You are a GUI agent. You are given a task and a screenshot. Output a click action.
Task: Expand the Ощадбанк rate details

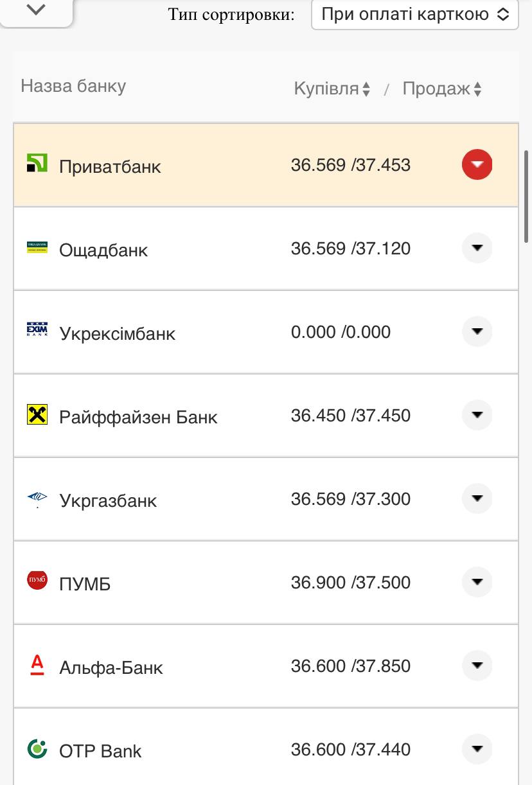pyautogui.click(x=477, y=248)
